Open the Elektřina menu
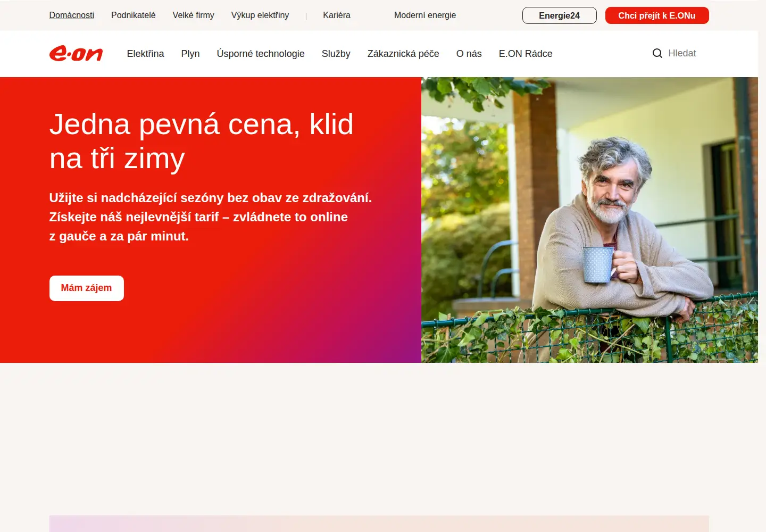Screen dimensions: 766x532 [146, 54]
